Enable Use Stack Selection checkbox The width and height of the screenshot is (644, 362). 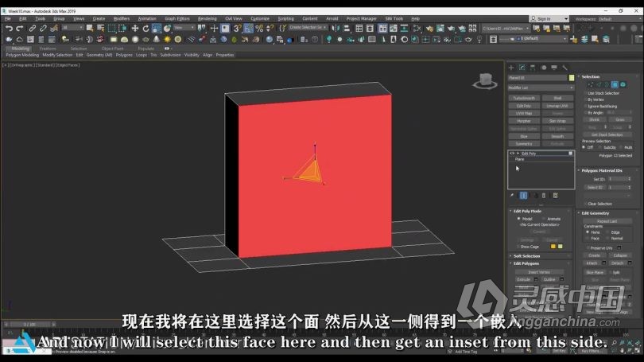[586, 93]
